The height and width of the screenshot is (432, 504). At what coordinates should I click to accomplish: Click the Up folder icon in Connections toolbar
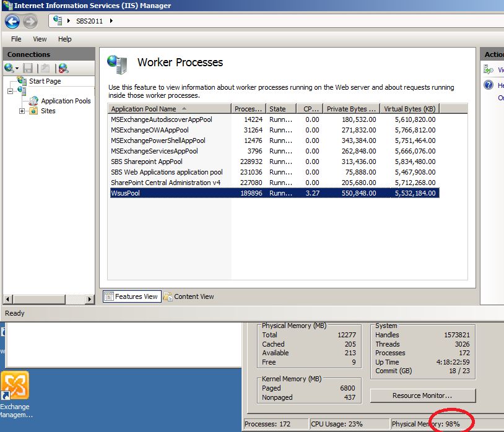[x=45, y=68]
